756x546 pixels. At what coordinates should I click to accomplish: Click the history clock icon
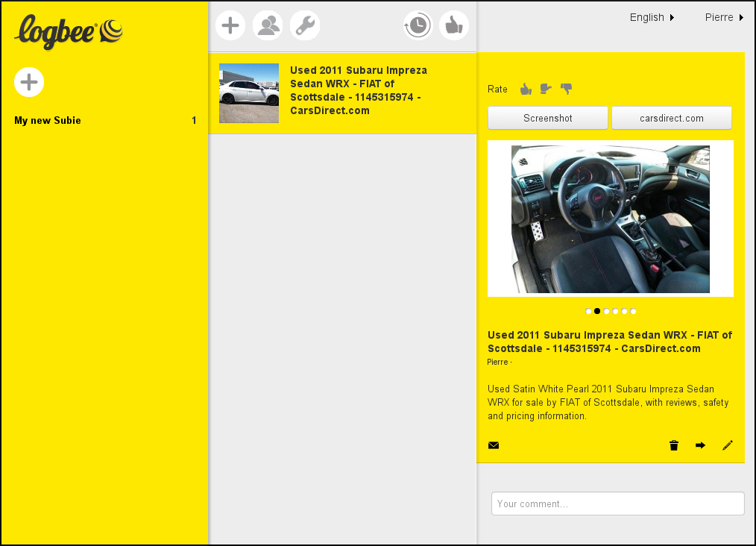(418, 25)
